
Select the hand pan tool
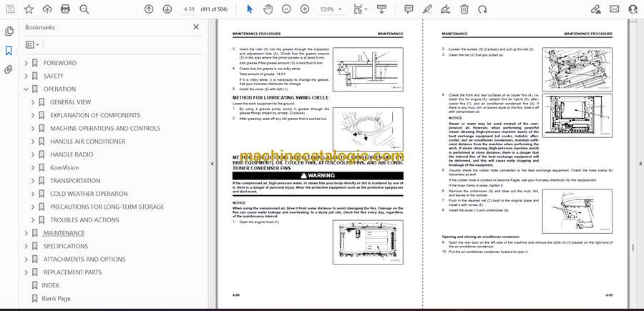[x=268, y=9]
